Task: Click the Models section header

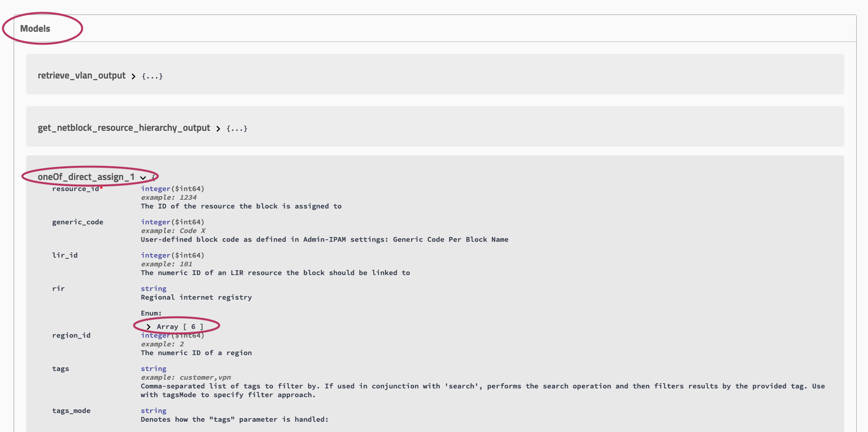Action: pos(35,29)
